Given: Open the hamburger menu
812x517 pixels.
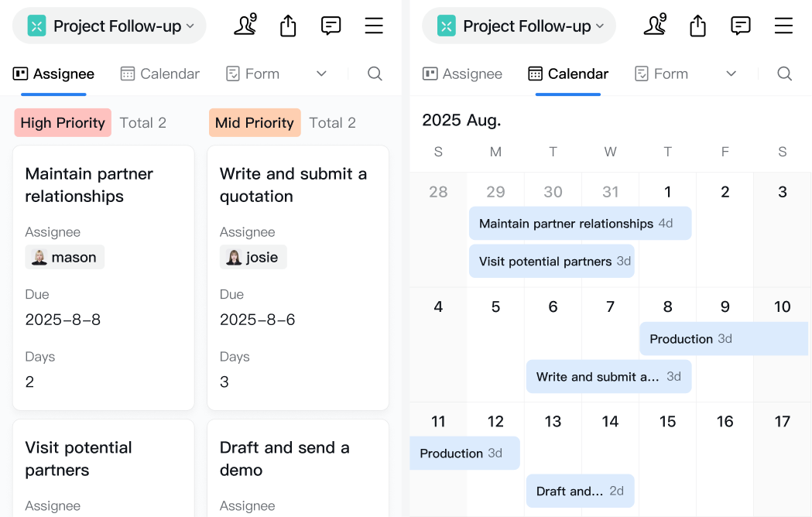Looking at the screenshot, I should 374,25.
